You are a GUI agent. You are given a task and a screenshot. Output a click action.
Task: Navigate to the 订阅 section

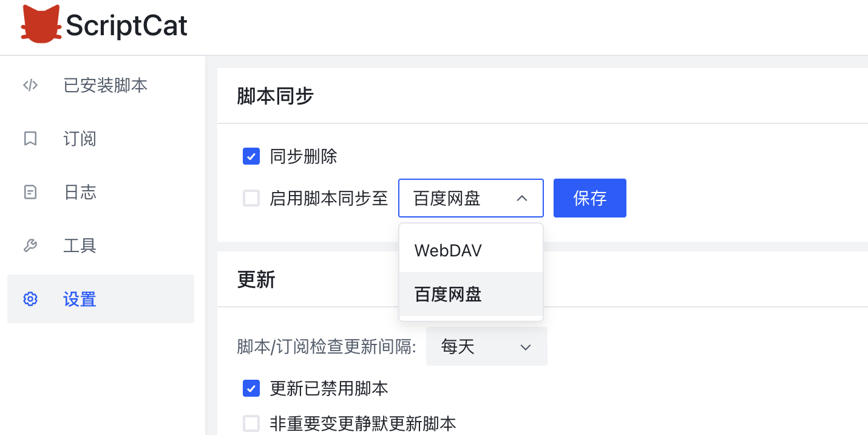pos(80,139)
